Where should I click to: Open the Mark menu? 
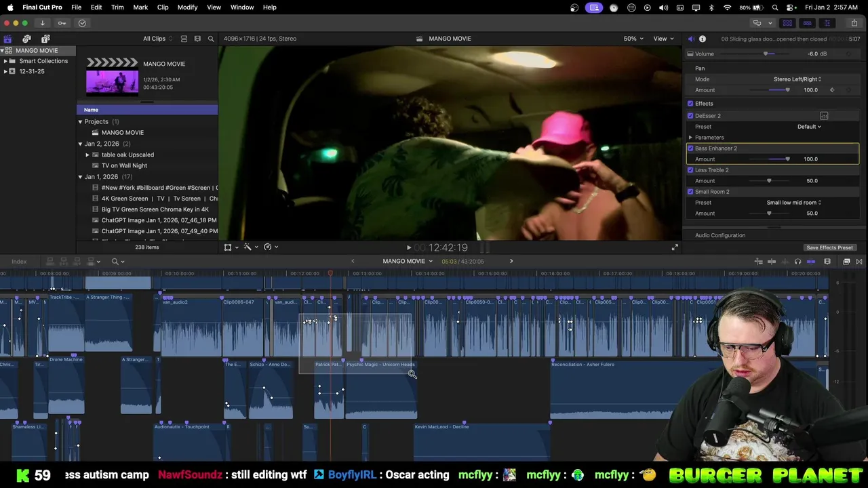click(x=140, y=7)
